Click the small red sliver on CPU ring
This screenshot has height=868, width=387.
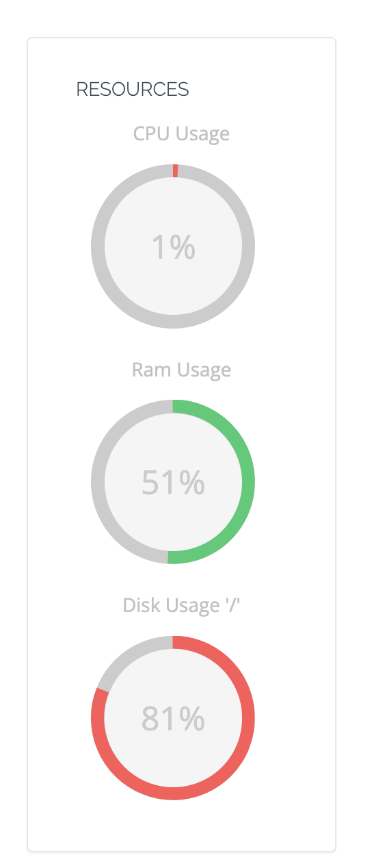176,170
